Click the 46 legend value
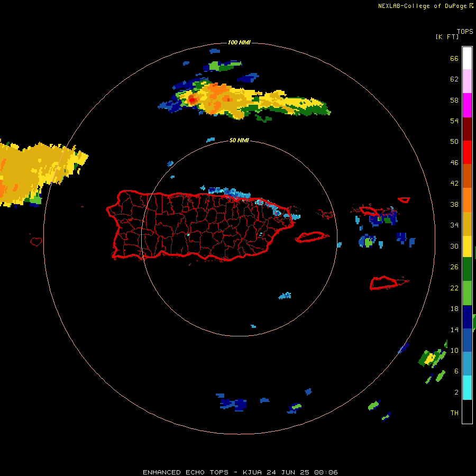Viewport: 476px width, 476px height. 454,163
